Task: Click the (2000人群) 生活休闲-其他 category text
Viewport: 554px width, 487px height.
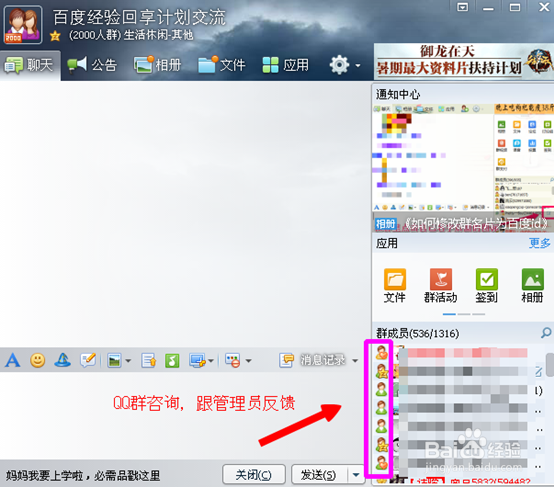Action: [131, 35]
